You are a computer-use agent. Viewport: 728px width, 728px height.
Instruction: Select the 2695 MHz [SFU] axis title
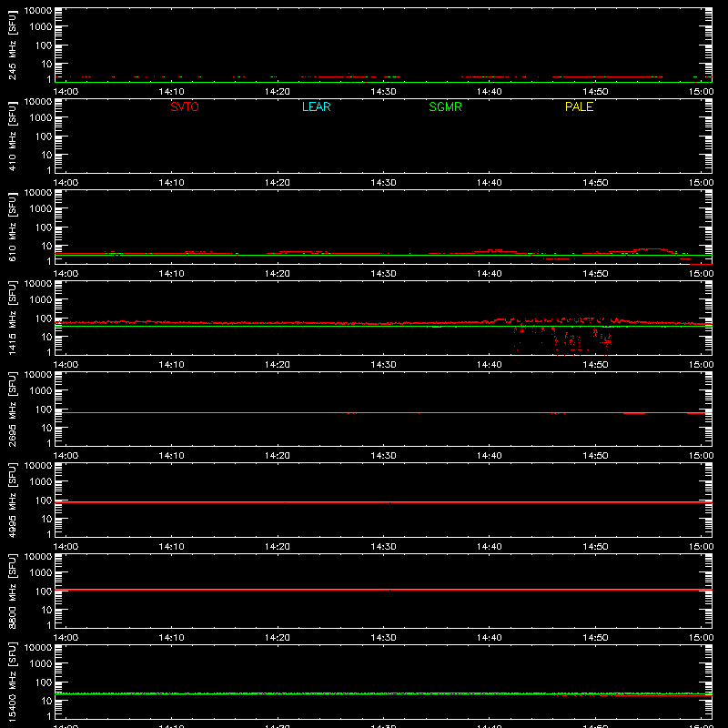pos(12,409)
